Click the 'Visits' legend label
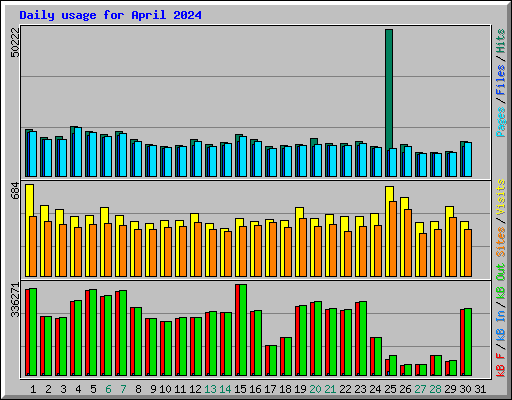 (501, 197)
